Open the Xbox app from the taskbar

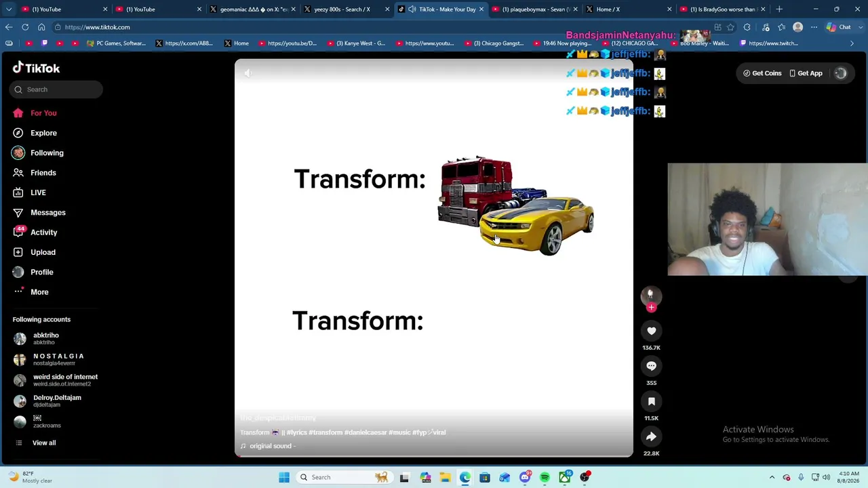coord(564,477)
